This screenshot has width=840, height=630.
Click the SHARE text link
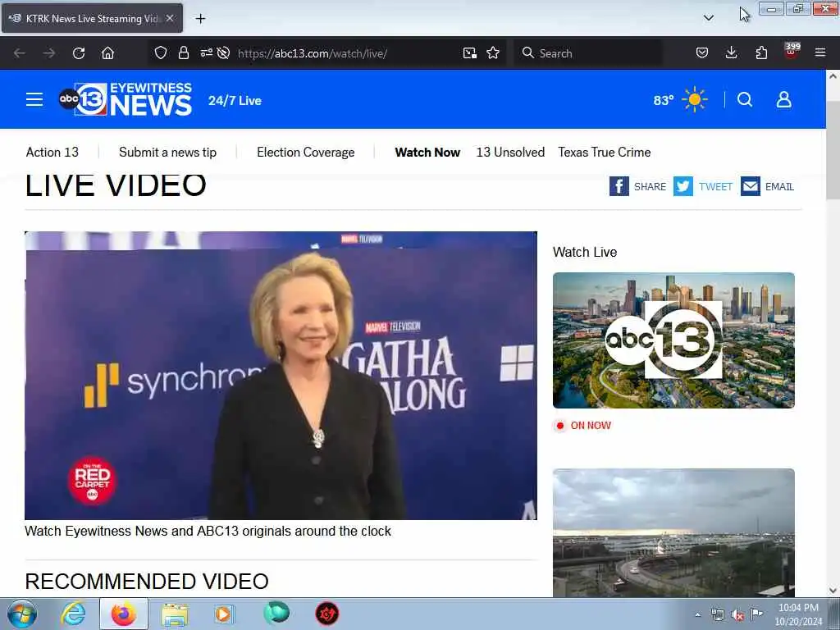pos(650,186)
